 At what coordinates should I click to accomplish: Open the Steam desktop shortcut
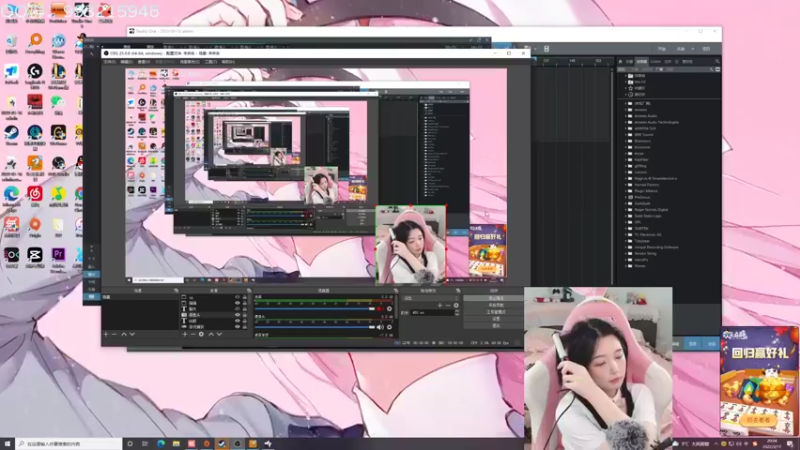coord(11,136)
